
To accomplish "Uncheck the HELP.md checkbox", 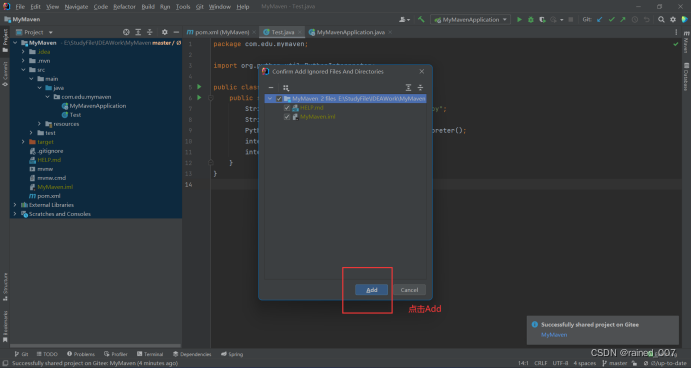I will 287,108.
